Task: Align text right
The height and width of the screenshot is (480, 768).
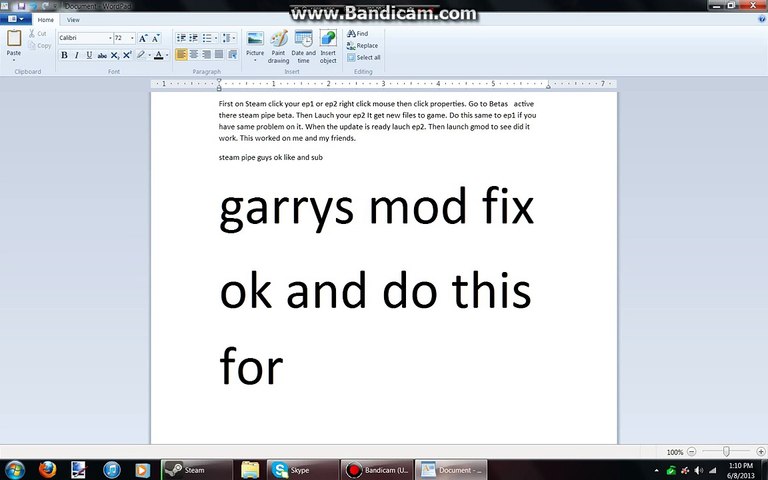Action: click(x=207, y=54)
